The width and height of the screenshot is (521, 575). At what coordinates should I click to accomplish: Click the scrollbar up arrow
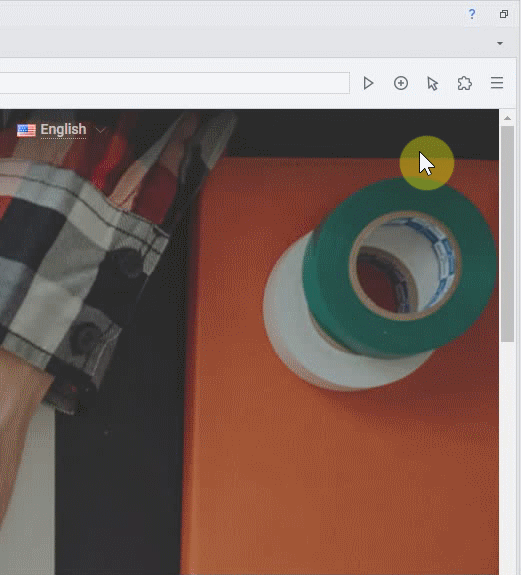tap(507, 118)
